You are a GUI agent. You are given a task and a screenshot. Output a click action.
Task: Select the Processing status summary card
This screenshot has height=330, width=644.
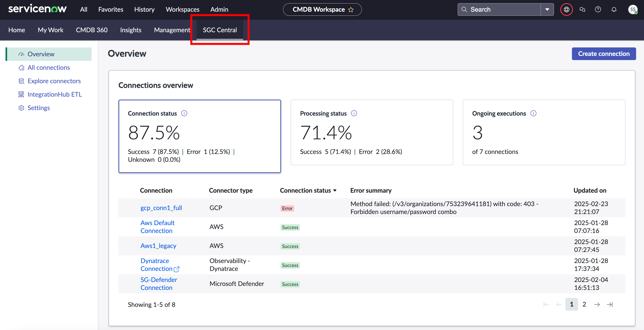[372, 133]
